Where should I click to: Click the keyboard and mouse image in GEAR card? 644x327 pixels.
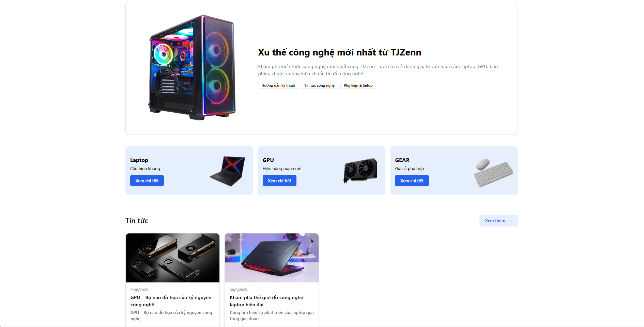click(x=493, y=173)
